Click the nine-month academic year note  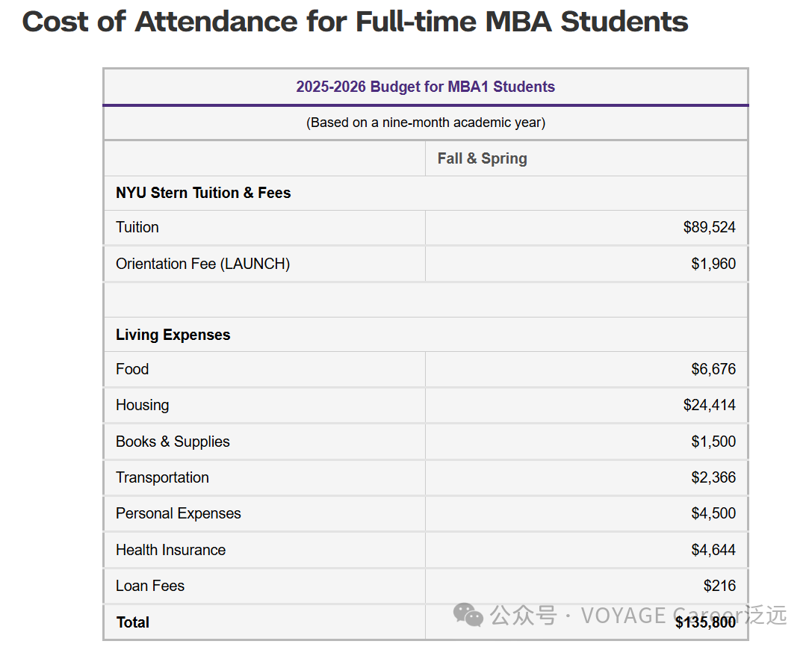425,123
